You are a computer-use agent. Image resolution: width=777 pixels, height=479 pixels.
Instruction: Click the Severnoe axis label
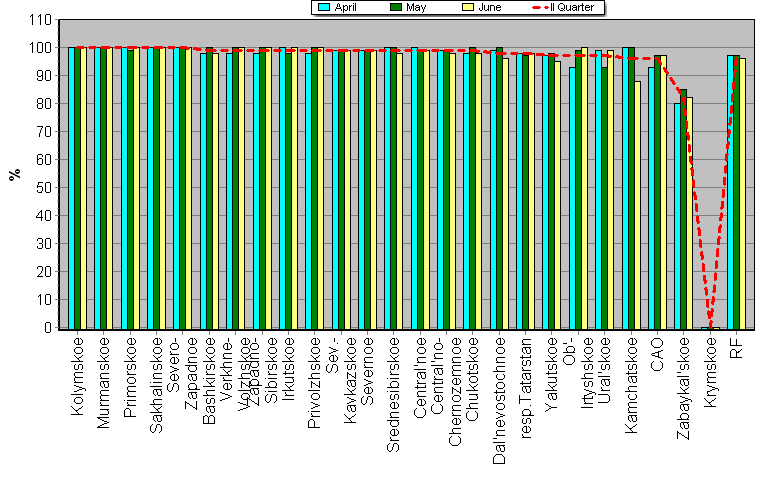coord(367,371)
